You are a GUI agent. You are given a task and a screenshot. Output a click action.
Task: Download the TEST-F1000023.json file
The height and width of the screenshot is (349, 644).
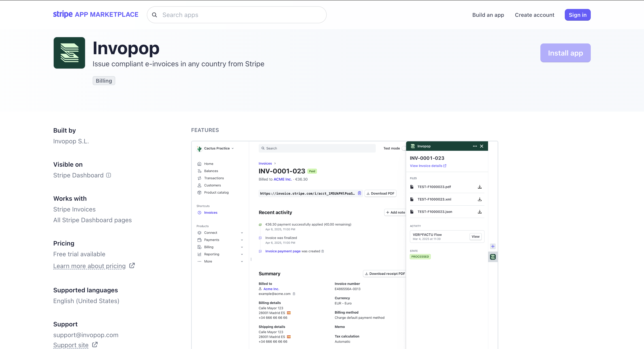click(480, 212)
